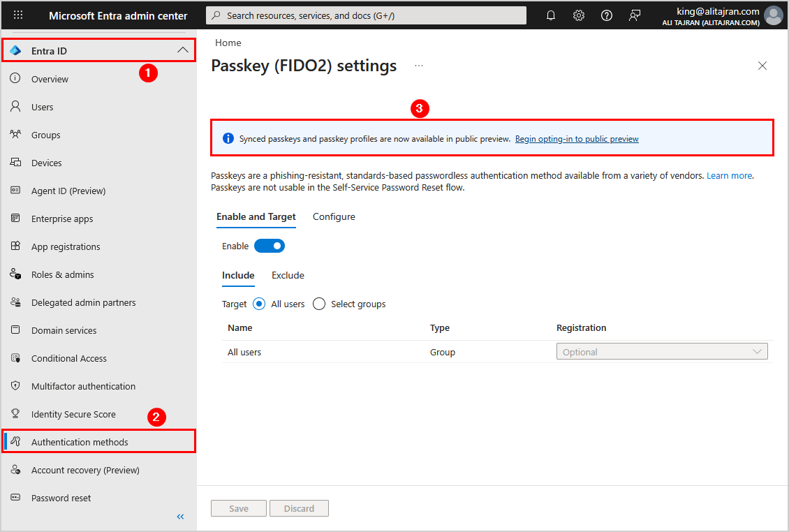Click the Enterprise apps icon
The width and height of the screenshot is (789, 532).
pos(15,218)
